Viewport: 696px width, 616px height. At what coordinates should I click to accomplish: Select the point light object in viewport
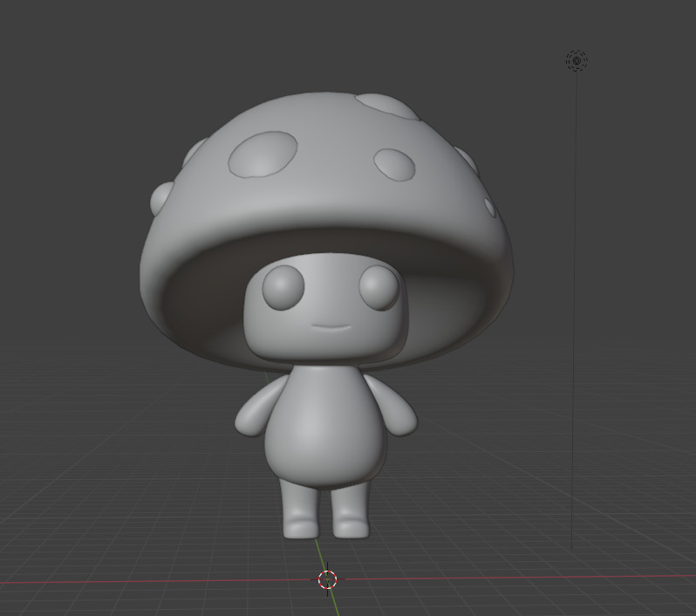577,60
